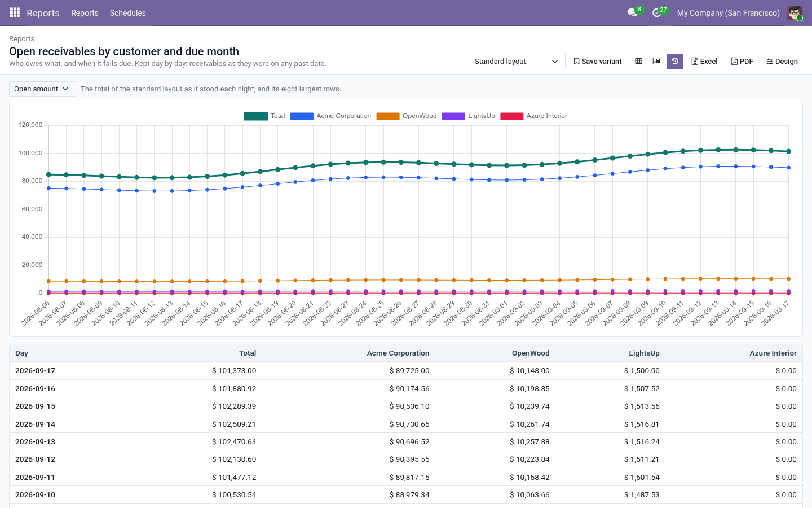Toggle Acme Corporation legend swatch
This screenshot has width=812, height=508.
[x=302, y=116]
